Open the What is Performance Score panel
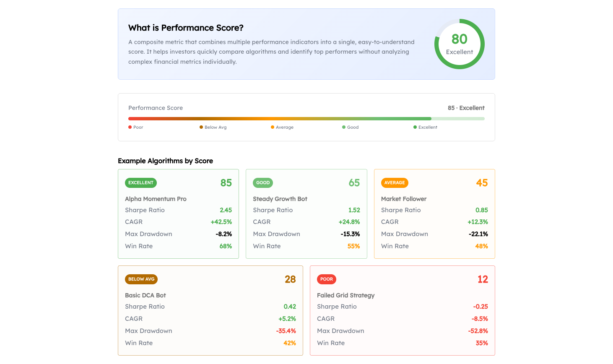This screenshot has height=364, width=613. pyautogui.click(x=306, y=44)
